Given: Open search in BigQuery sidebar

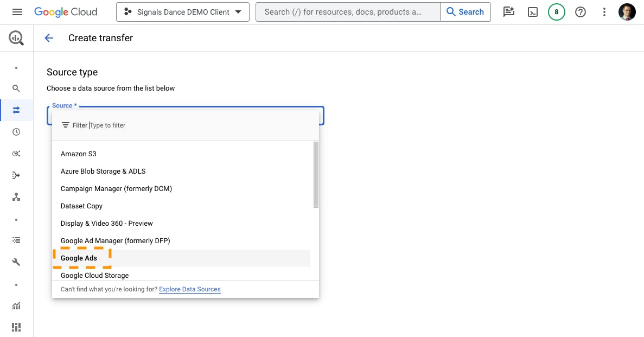Looking at the screenshot, I should [16, 88].
